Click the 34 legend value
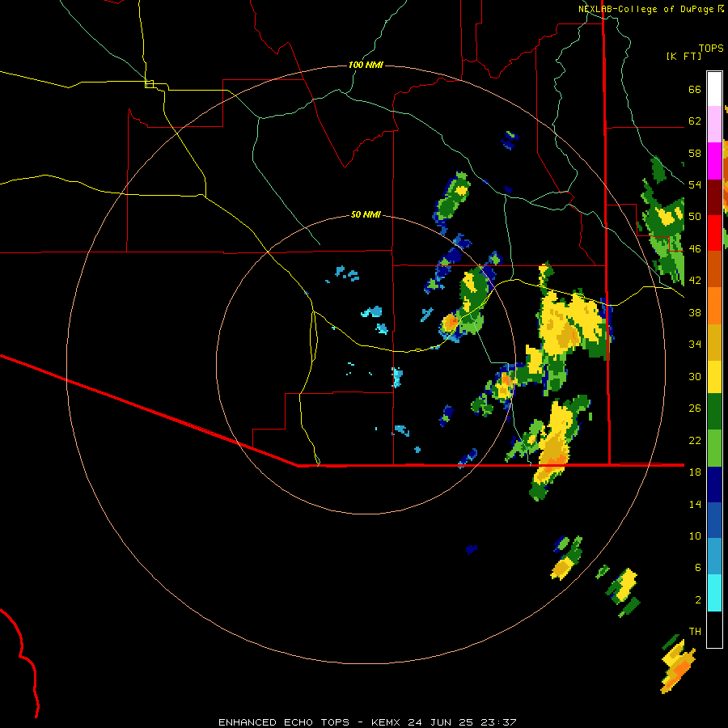 (x=695, y=345)
